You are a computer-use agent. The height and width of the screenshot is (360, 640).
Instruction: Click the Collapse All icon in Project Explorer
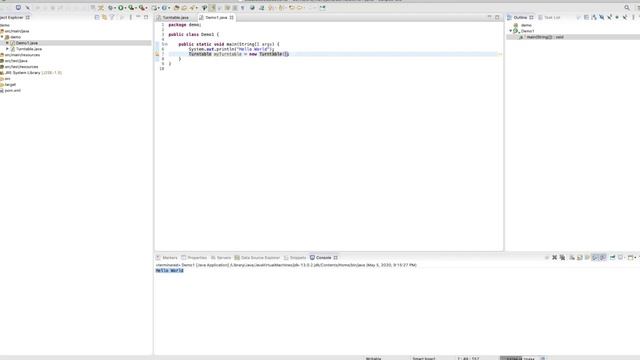[97, 17]
